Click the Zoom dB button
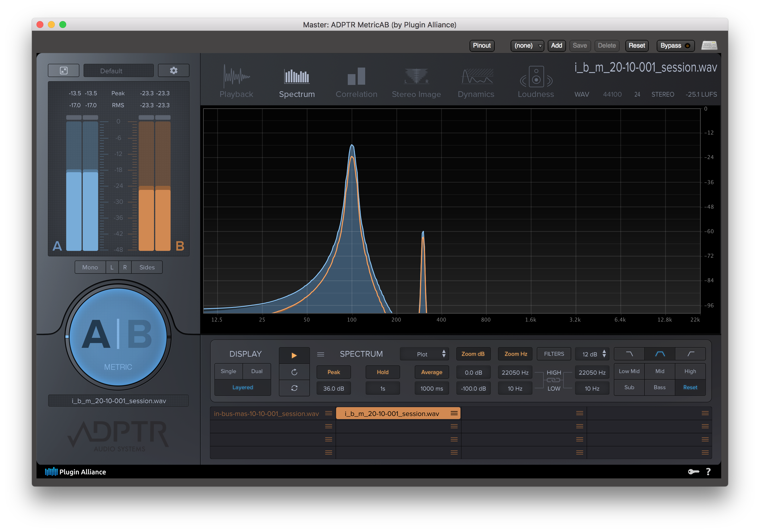The height and width of the screenshot is (532, 760). point(473,354)
